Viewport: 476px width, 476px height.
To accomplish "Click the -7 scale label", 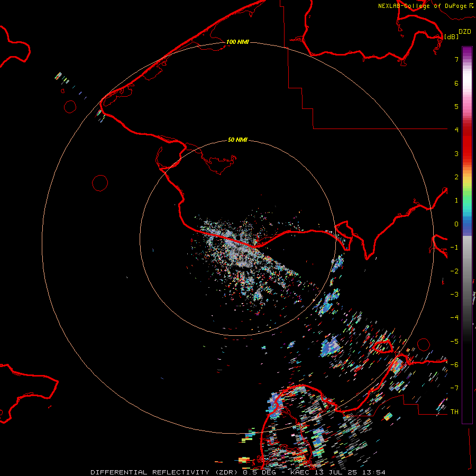I will (x=454, y=388).
